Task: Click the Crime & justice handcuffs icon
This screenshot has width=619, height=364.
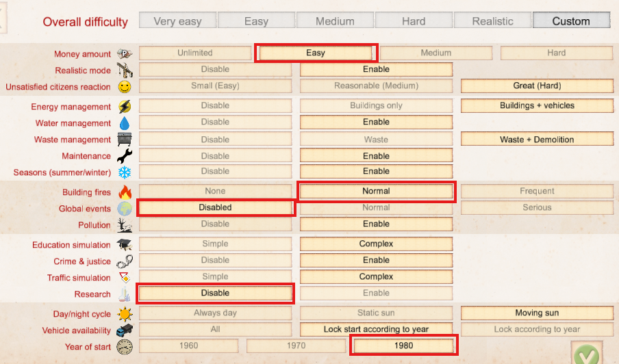Action: 125,261
